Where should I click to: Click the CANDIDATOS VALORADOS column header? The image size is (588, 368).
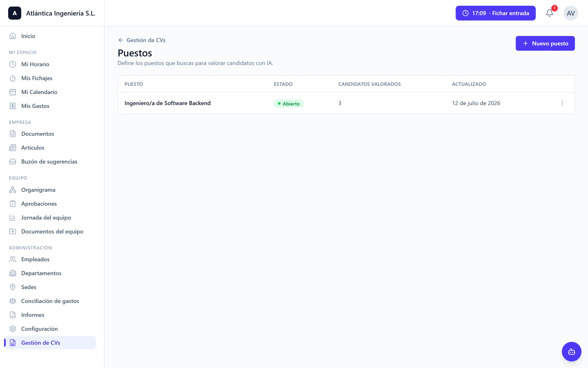coord(369,84)
